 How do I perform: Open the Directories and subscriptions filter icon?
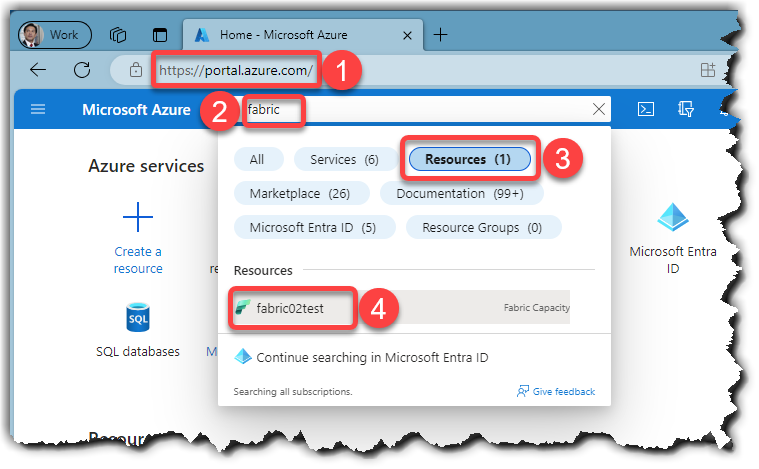[685, 109]
